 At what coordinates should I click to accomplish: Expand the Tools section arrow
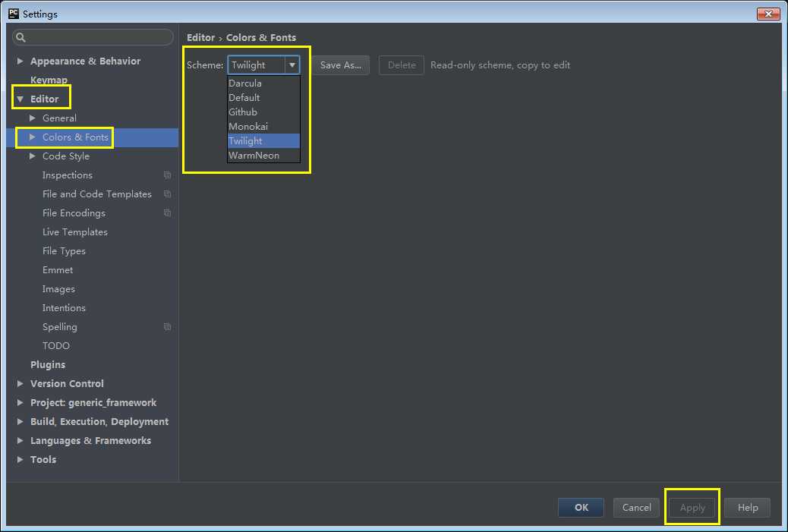(x=20, y=460)
